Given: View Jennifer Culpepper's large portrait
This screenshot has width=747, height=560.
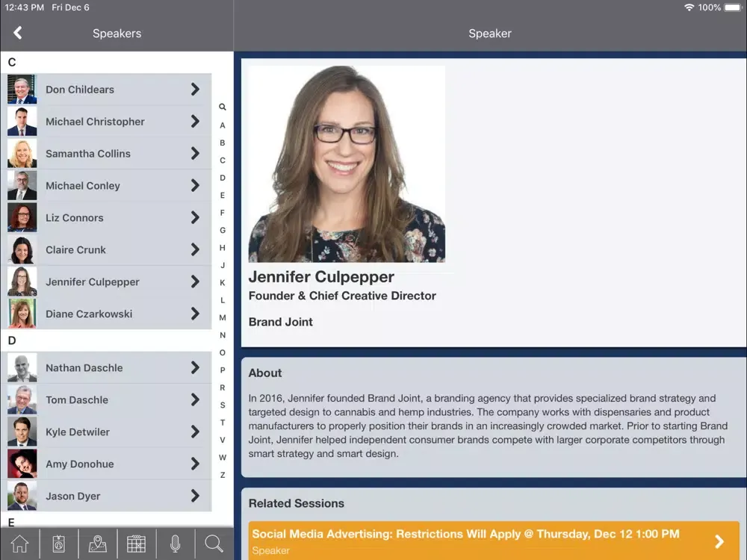Looking at the screenshot, I should [347, 164].
